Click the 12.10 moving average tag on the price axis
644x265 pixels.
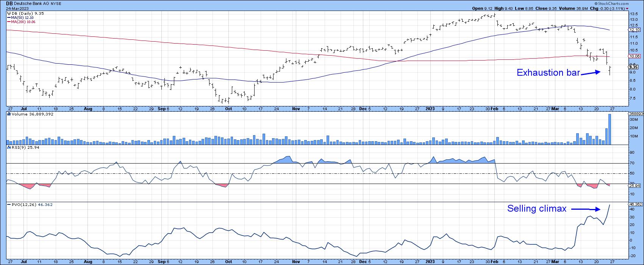point(634,30)
